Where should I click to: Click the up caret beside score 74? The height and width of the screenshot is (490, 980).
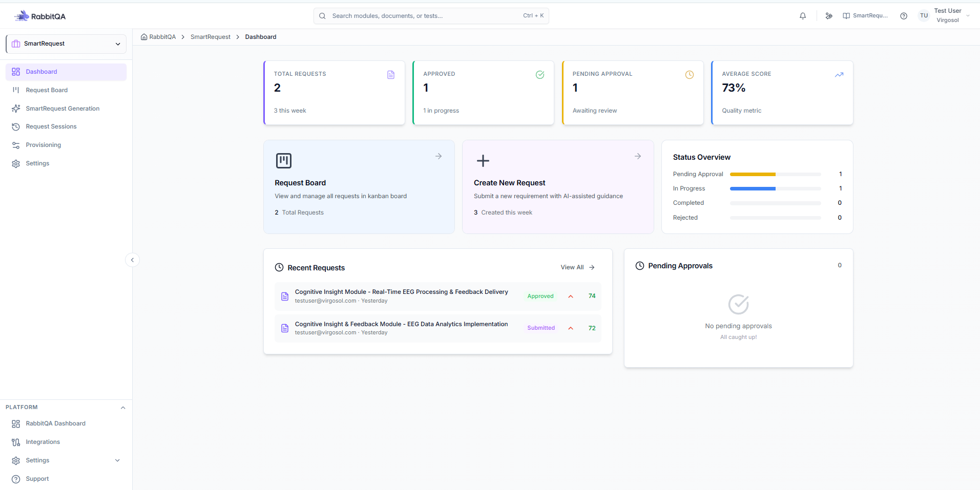tap(571, 296)
